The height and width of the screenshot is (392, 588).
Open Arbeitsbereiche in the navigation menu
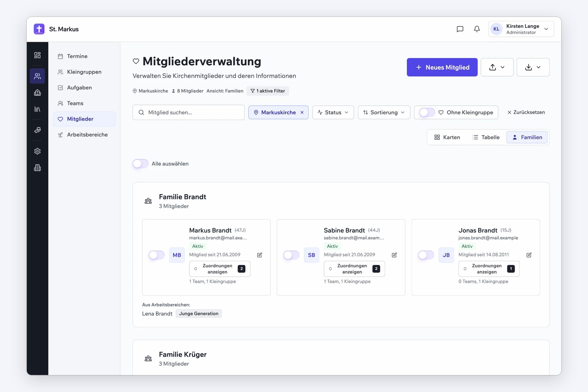(x=84, y=135)
